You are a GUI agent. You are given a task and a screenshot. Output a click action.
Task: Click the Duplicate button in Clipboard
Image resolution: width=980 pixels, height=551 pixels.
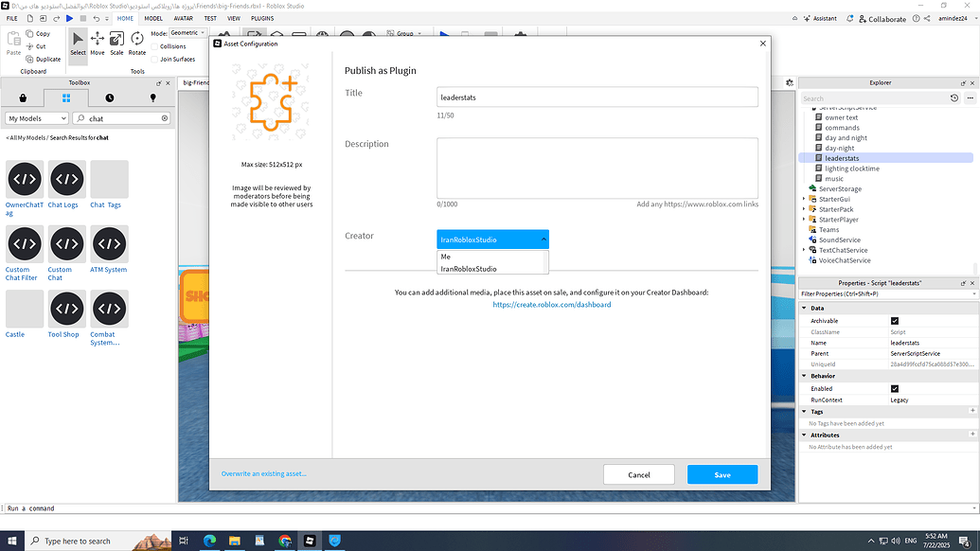click(x=44, y=60)
